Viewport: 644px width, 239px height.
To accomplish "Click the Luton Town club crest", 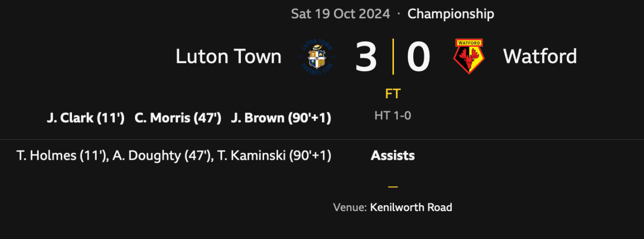I will (318, 56).
